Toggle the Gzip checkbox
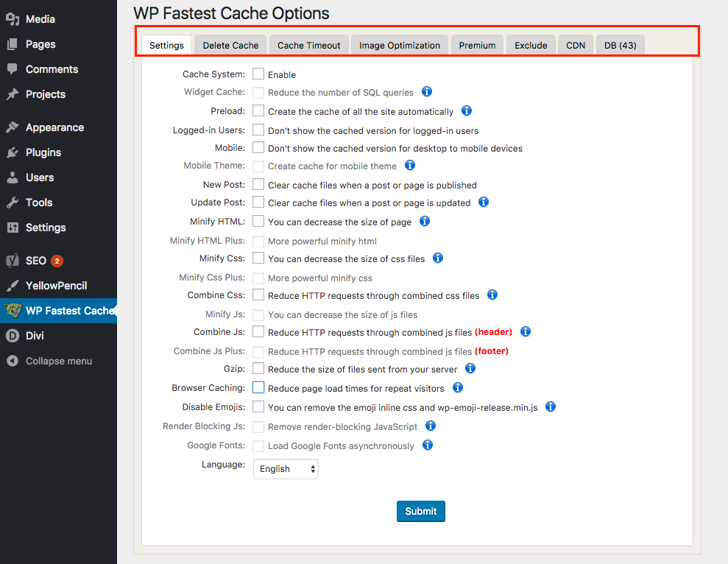The image size is (728, 564). tap(258, 369)
